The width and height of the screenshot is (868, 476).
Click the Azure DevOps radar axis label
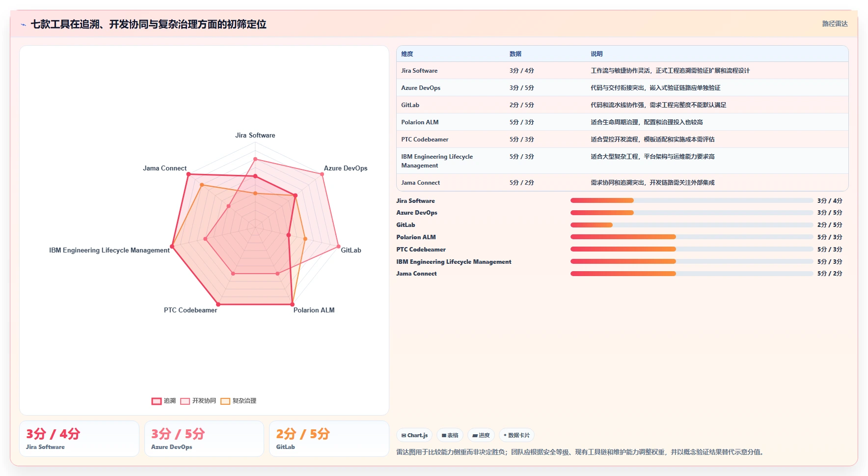click(x=346, y=168)
